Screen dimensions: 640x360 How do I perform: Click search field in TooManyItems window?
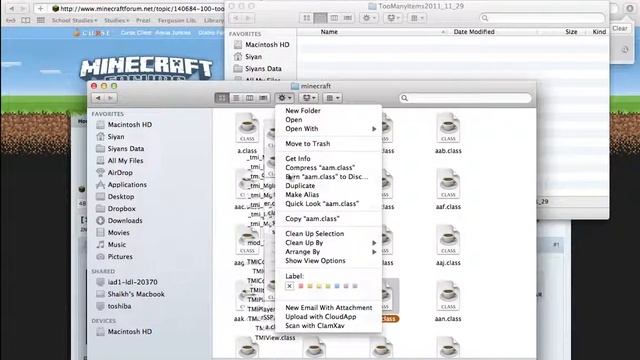542,18
